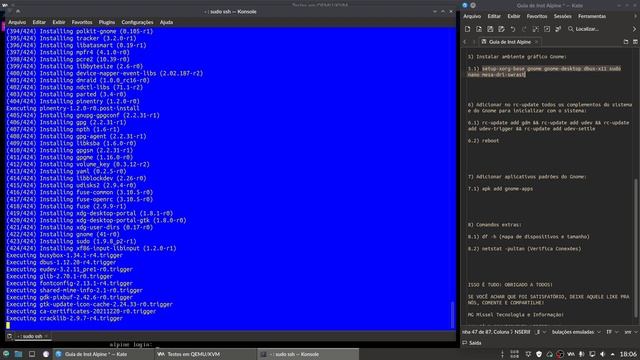Click the 18:06 clock in taskbar
The width and height of the screenshot is (640, 360).
[629, 354]
